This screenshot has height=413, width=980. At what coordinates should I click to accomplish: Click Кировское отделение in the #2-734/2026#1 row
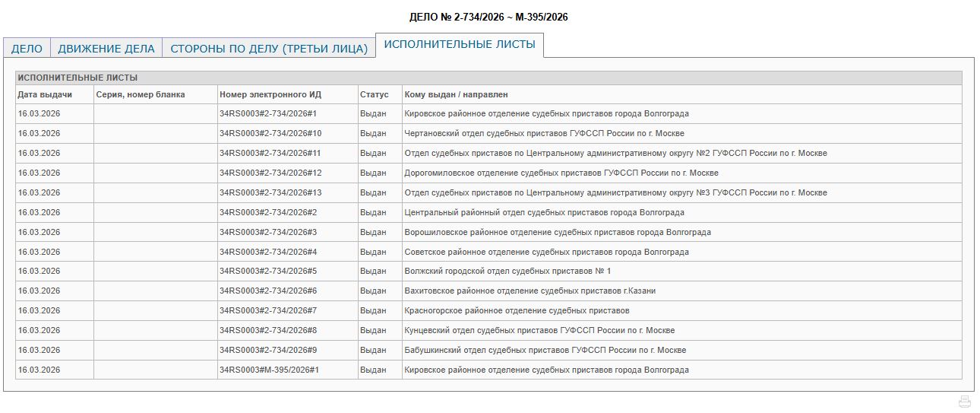pyautogui.click(x=547, y=113)
